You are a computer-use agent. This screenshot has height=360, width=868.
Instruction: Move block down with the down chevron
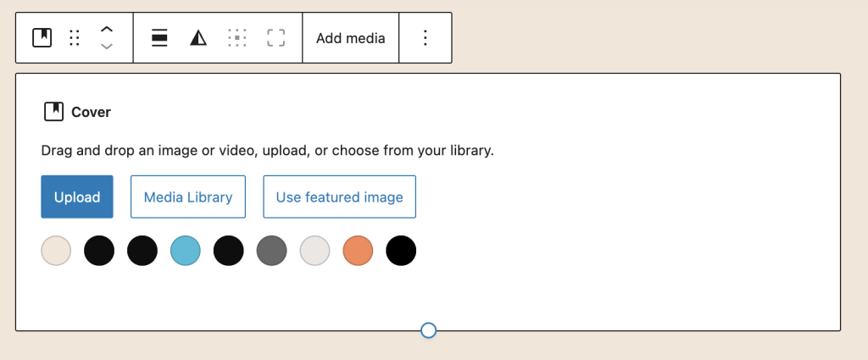click(107, 47)
